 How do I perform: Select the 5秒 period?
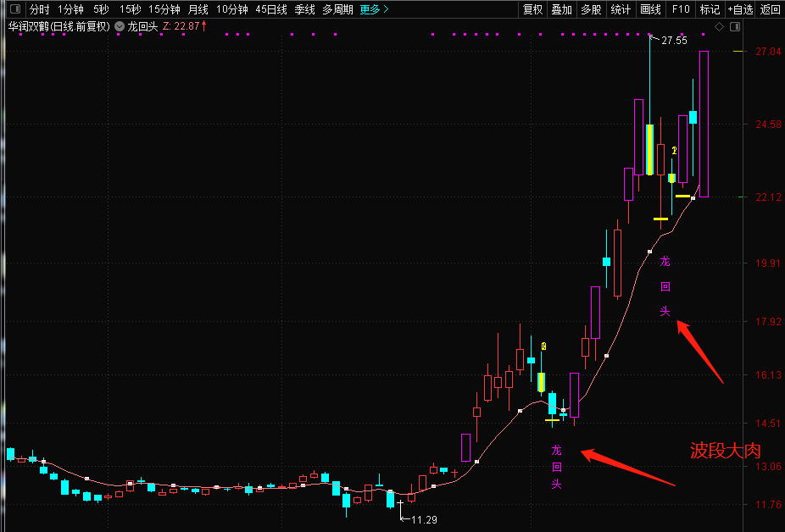(x=101, y=9)
